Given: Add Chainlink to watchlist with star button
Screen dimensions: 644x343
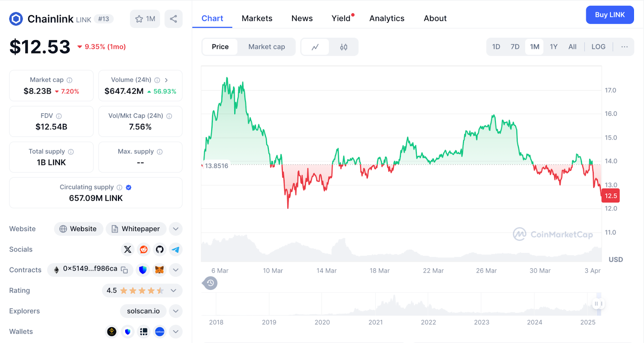Looking at the screenshot, I should click(x=145, y=19).
